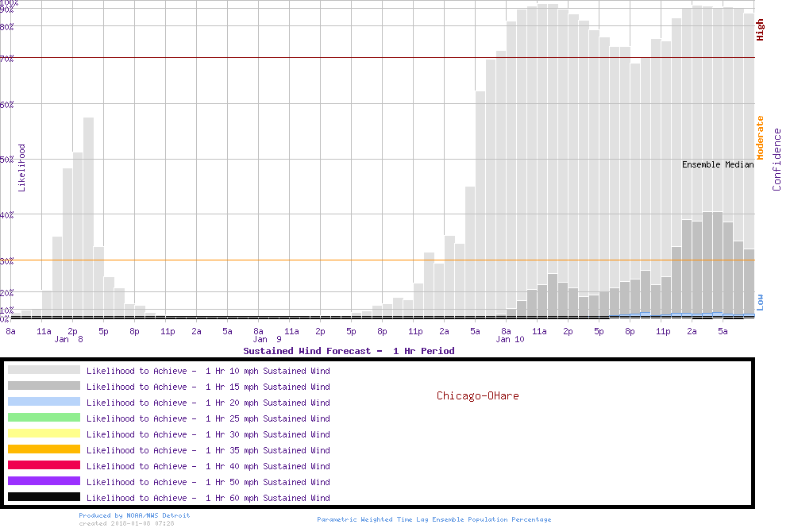Click the light gray 10 mph legend swatch
The width and height of the screenshot is (794, 532).
pos(44,370)
